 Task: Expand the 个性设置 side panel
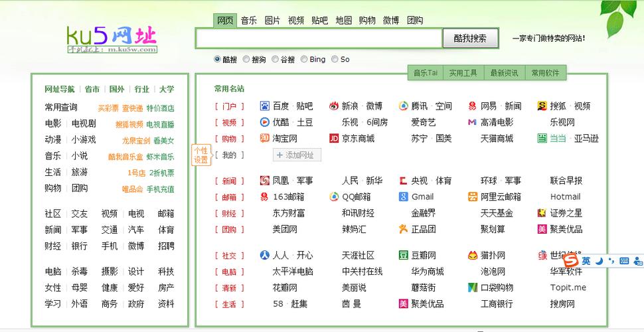pos(201,155)
